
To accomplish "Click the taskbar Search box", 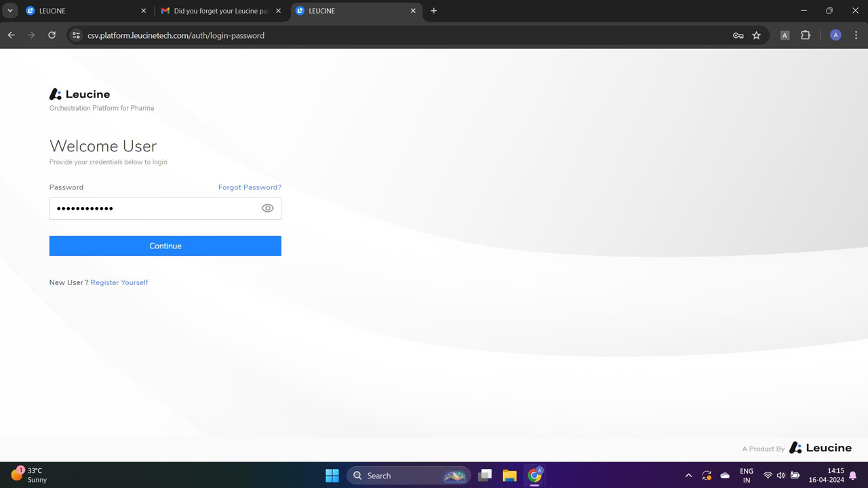I will tap(409, 475).
